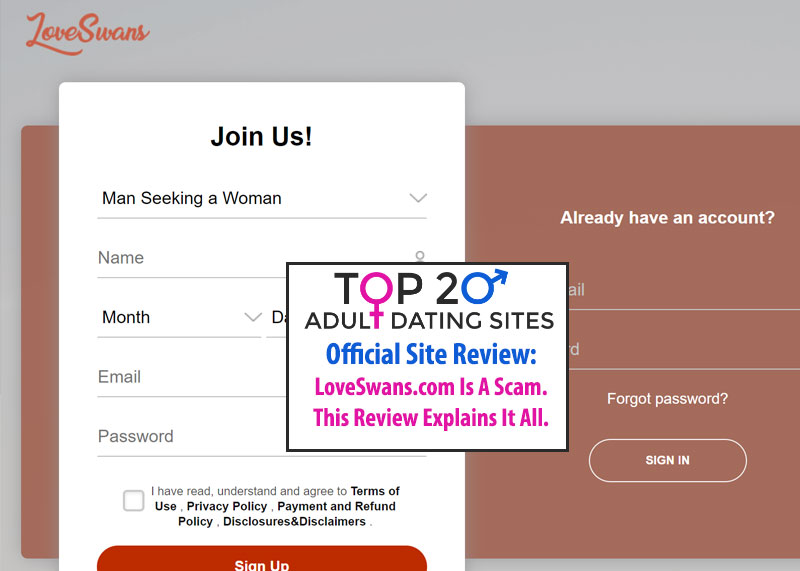Click the red Sign Up button

262,558
